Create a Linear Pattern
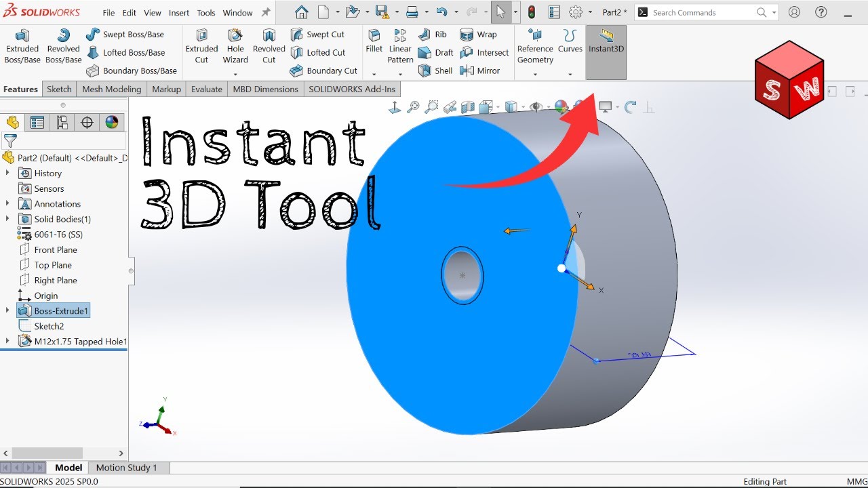Viewport: 868px width, 488px height. [400, 46]
